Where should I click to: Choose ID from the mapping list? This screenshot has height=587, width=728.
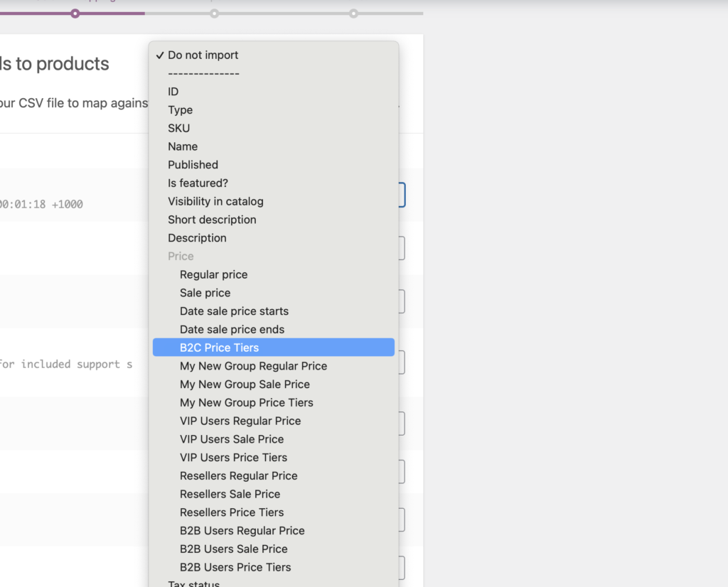click(274, 92)
